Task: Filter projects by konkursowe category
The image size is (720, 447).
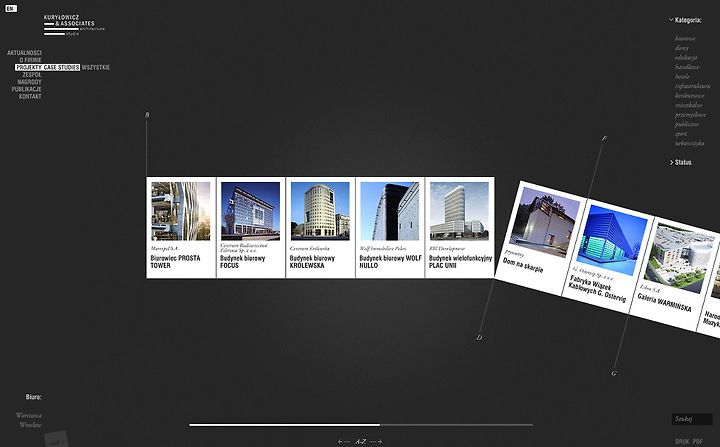Action: pos(689,96)
